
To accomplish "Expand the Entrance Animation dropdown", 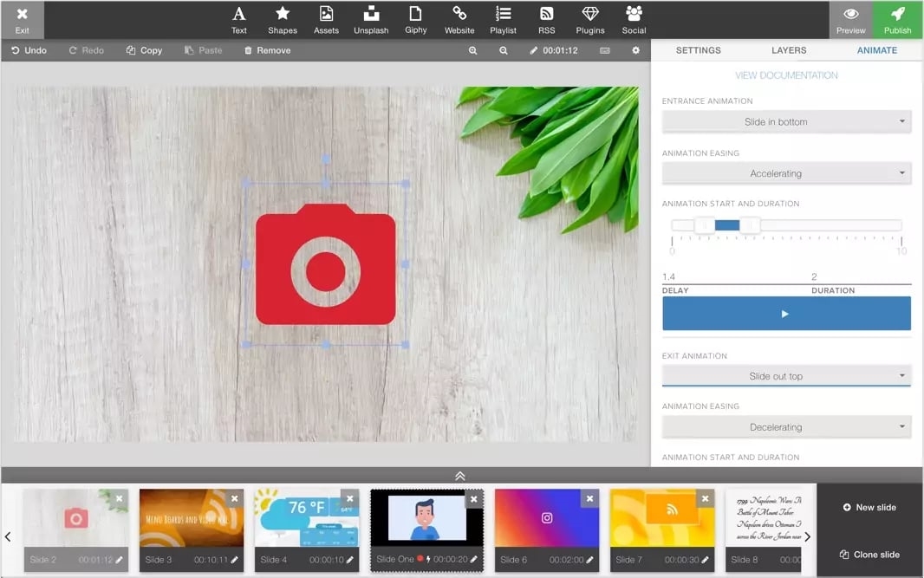I will (x=786, y=122).
